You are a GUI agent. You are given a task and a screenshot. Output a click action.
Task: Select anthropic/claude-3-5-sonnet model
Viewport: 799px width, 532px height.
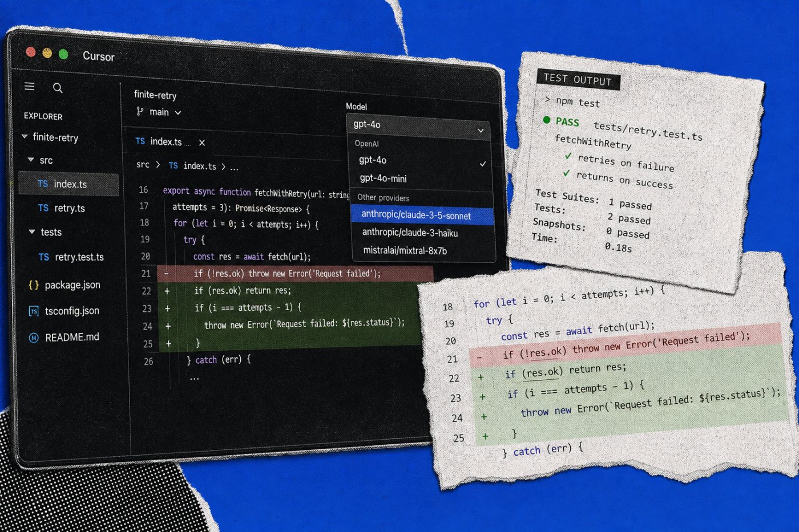click(x=422, y=216)
